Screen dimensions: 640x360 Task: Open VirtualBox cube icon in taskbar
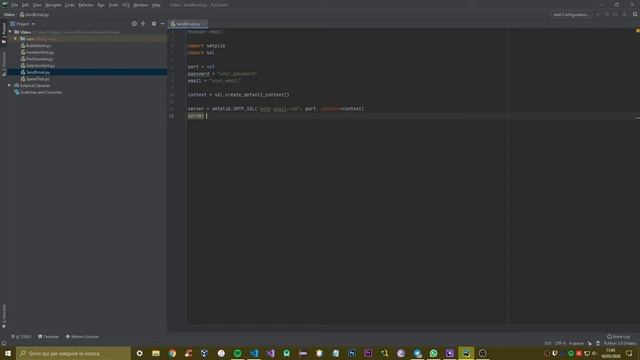point(205,353)
